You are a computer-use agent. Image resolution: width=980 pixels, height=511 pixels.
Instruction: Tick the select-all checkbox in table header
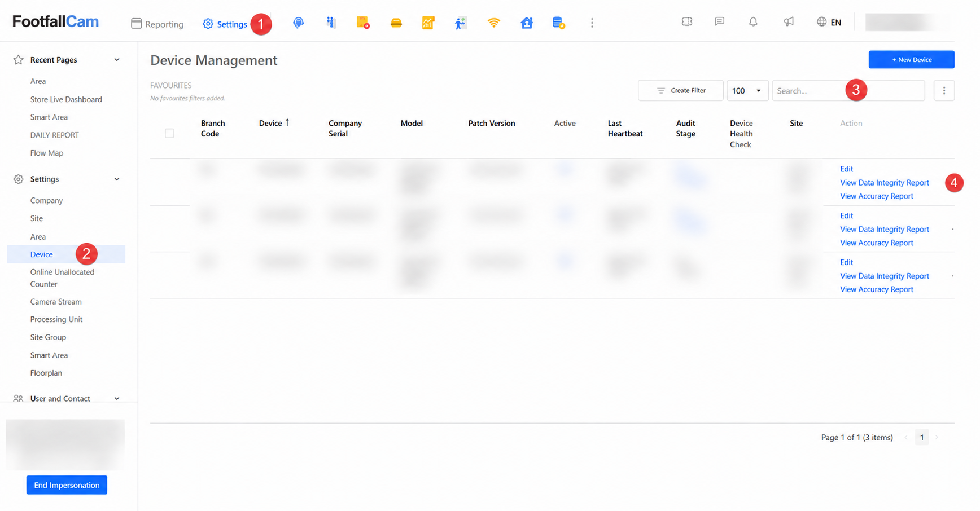coord(169,133)
